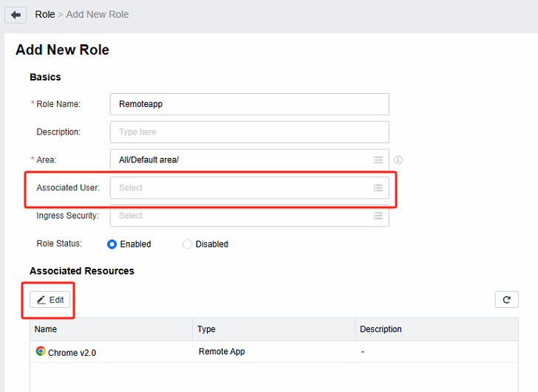Click the list icon in Associated User field

tap(378, 188)
